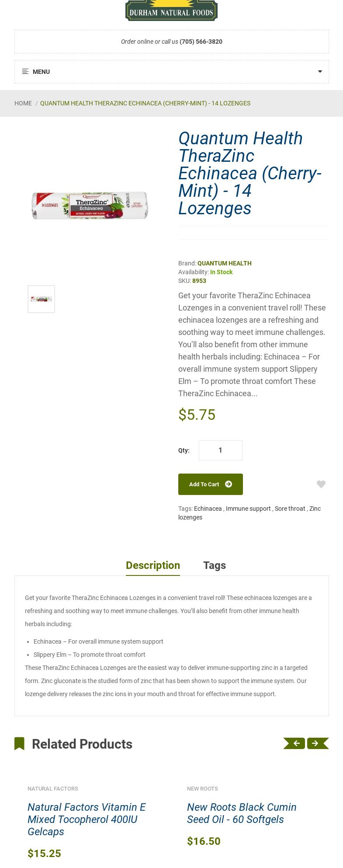
Task: Open New Roots Black Cumin Seed Oil product
Action: [x=242, y=813]
